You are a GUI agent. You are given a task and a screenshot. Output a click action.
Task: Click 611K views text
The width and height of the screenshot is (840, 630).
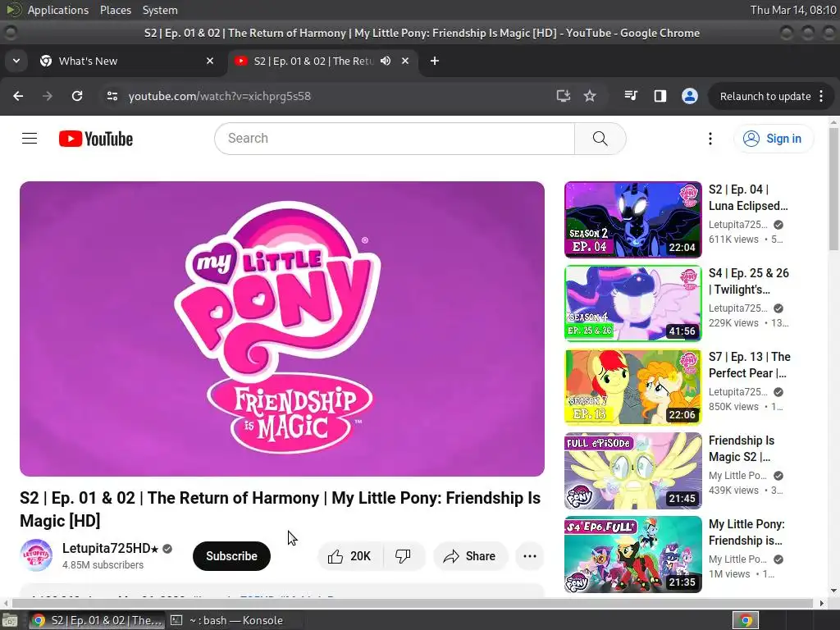click(733, 240)
